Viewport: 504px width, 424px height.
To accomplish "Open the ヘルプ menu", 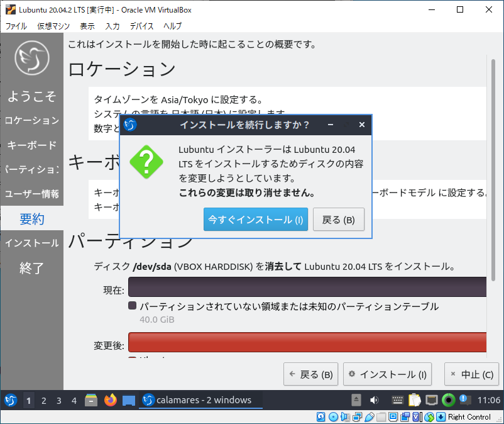I will point(172,26).
